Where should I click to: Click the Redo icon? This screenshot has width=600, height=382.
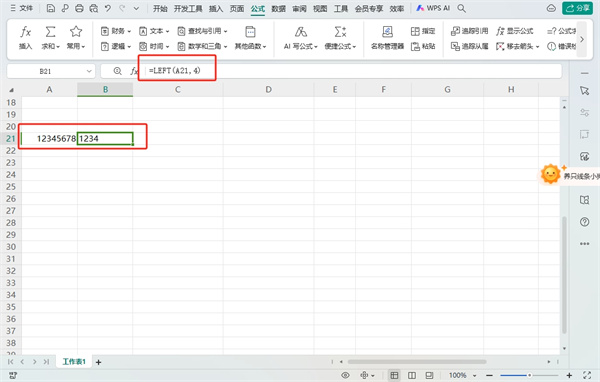pyautogui.click(x=122, y=8)
